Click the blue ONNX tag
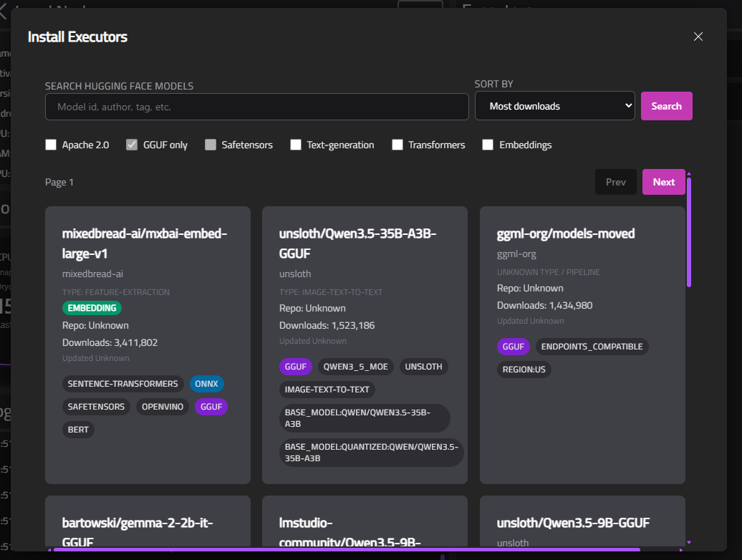This screenshot has height=560, width=742. (207, 384)
